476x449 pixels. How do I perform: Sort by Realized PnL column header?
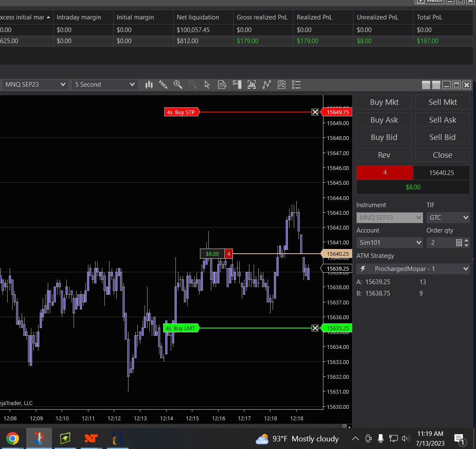click(x=314, y=17)
